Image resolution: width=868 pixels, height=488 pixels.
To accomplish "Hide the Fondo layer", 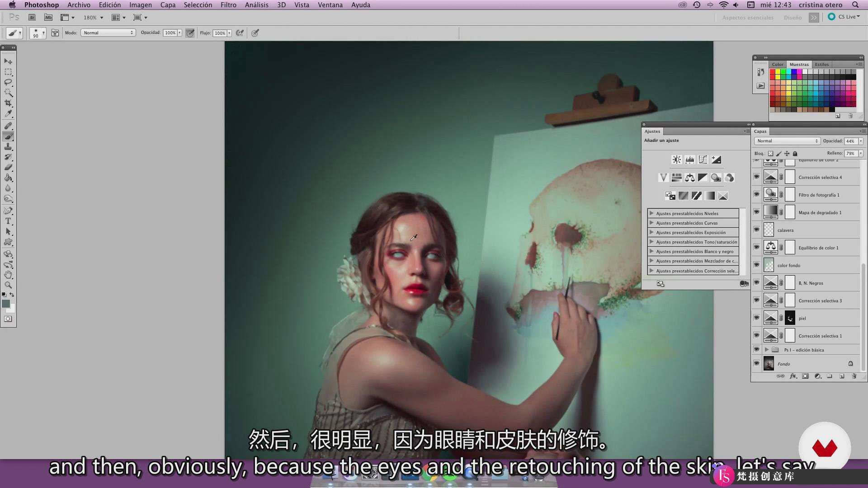I will [x=756, y=363].
